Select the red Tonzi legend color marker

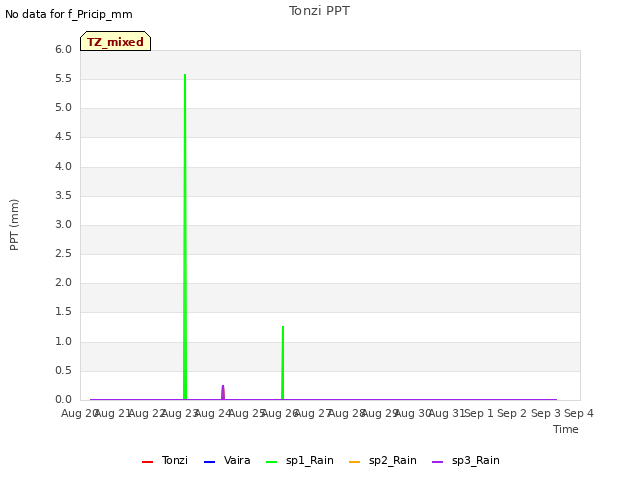point(147,462)
